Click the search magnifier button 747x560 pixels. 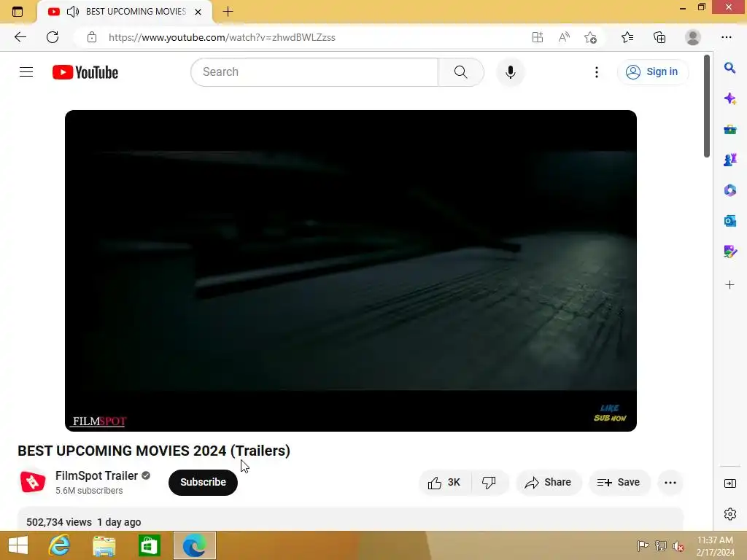[x=460, y=72]
